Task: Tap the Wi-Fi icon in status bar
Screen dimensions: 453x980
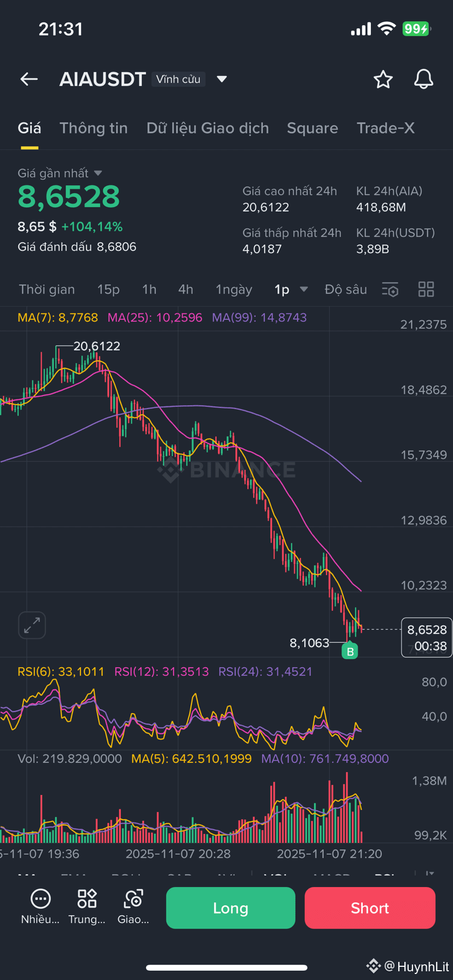Action: (x=387, y=28)
